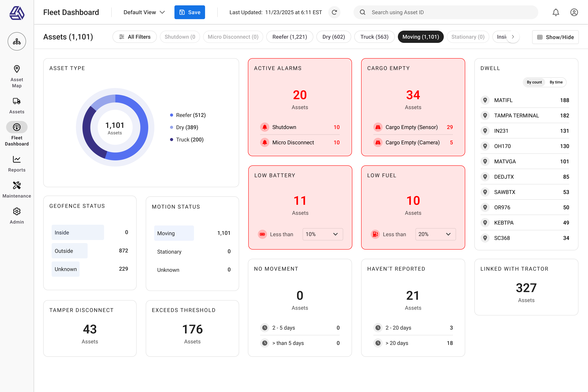Click the notification bell icon
This screenshot has width=588, height=392.
coord(556,12)
